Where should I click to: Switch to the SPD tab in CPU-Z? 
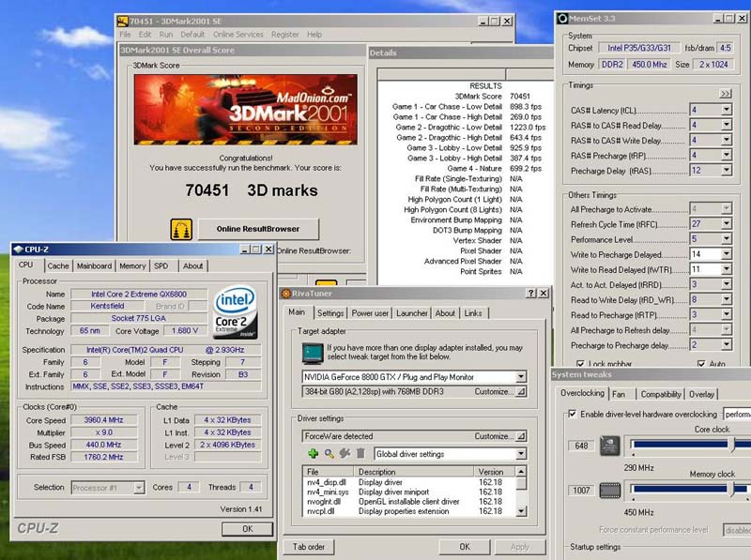pos(161,265)
